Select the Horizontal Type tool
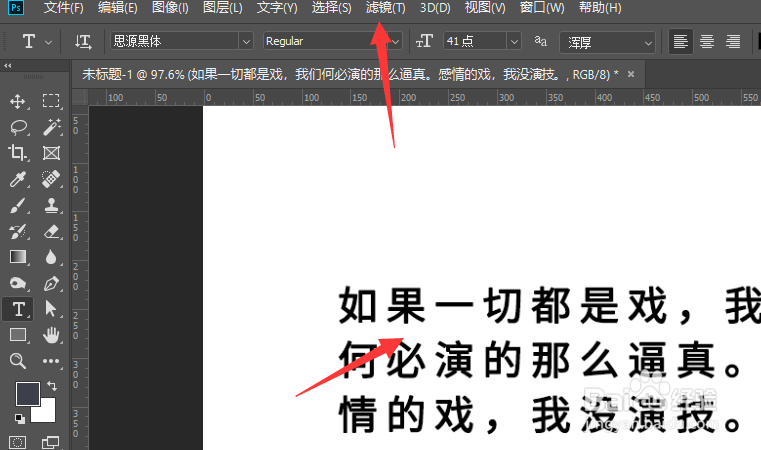Viewport: 761px width, 450px height. point(18,309)
